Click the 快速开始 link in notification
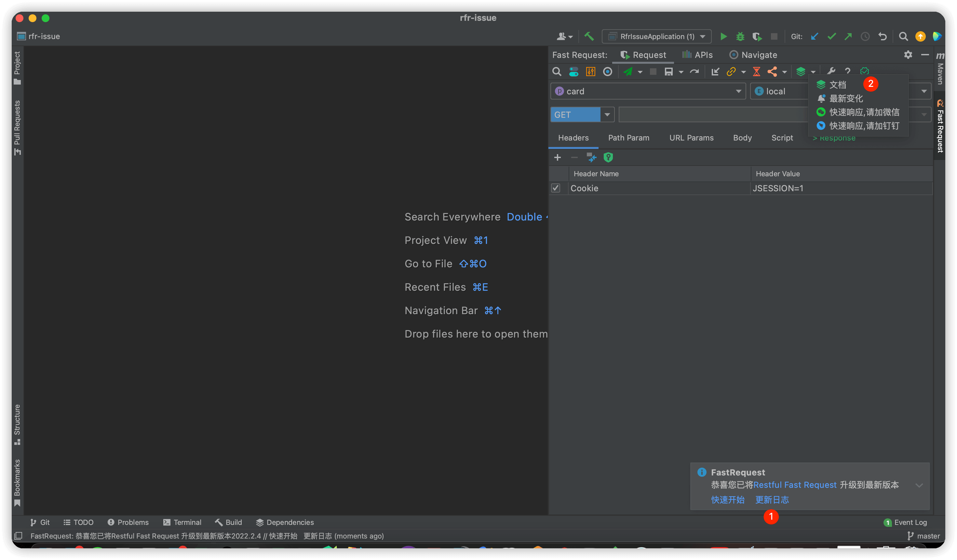This screenshot has height=560, width=957. 728,500
